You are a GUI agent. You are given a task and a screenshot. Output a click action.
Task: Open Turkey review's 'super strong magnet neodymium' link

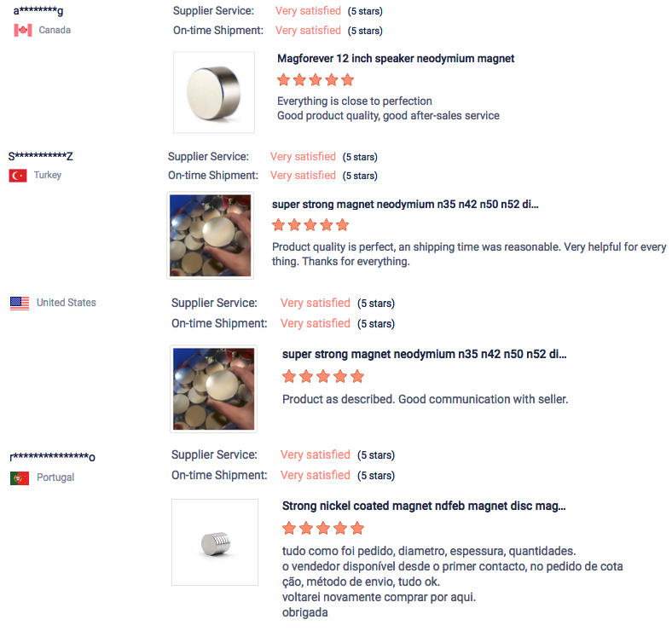point(405,205)
